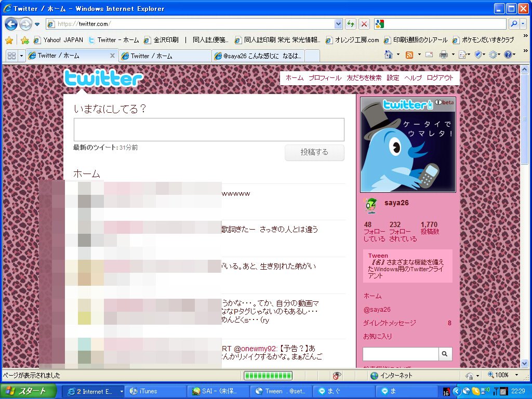Click the Google search provider icon
532x399 pixels.
pyautogui.click(x=380, y=24)
